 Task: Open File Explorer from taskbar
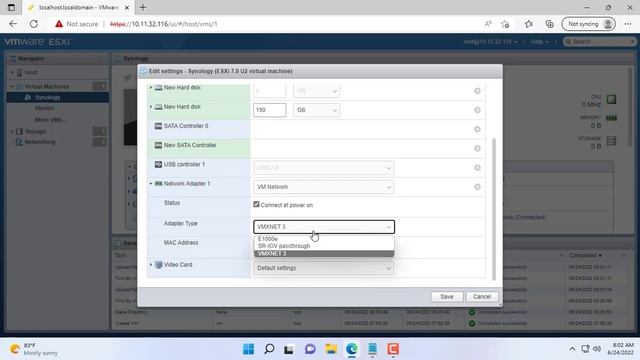pyautogui.click(x=331, y=349)
